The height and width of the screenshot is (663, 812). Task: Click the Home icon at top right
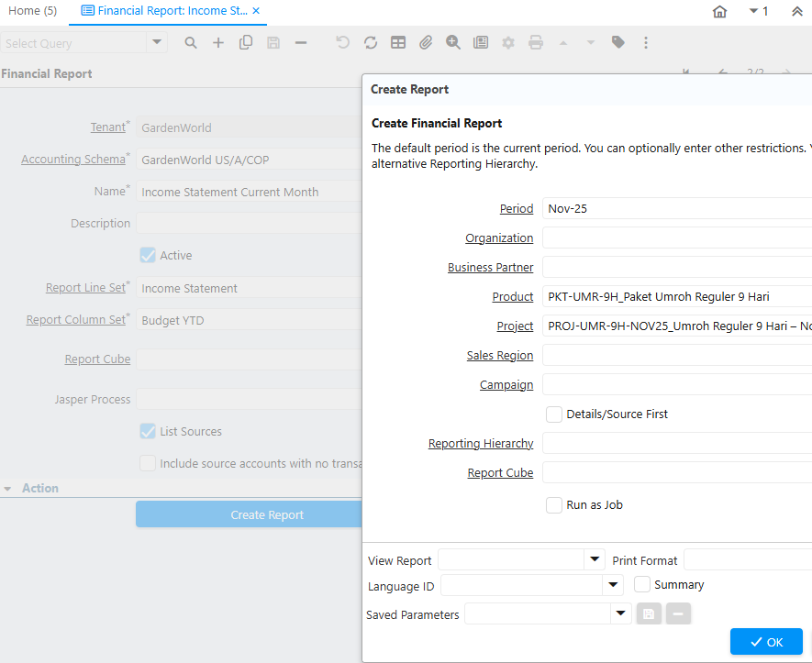[x=719, y=12]
